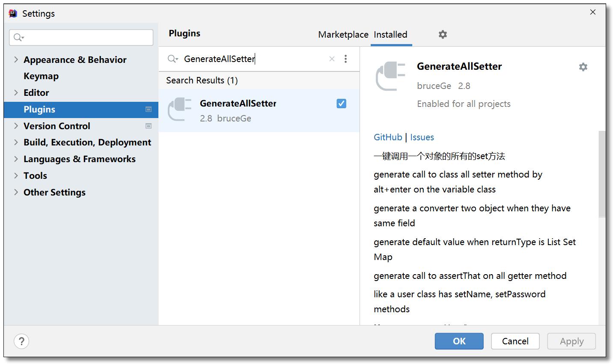Close the Settings dialog

593,12
